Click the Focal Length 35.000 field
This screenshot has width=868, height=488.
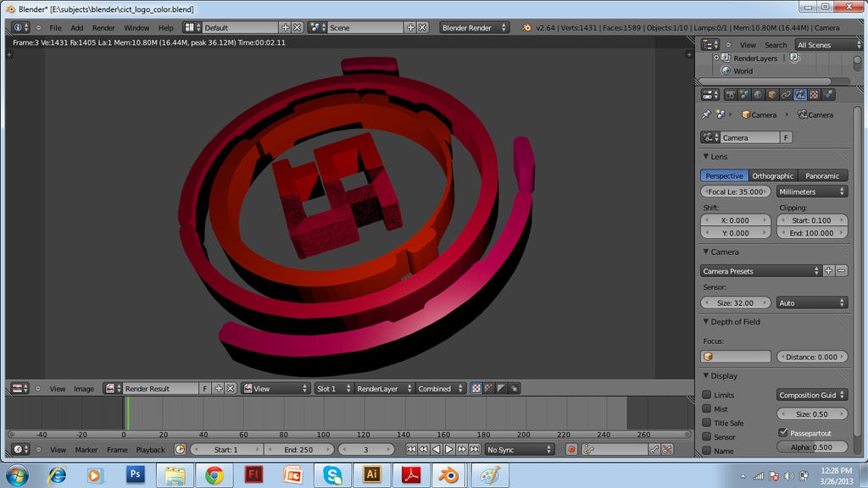tap(736, 191)
